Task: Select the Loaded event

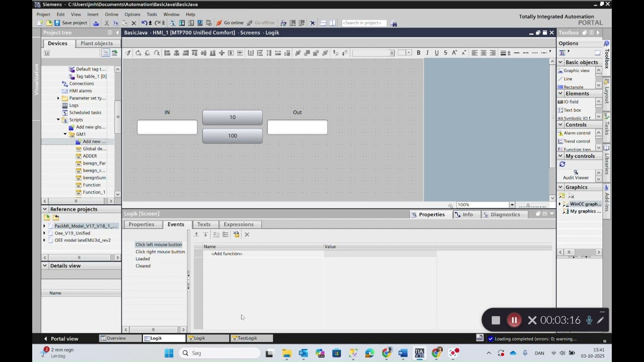Action: click(142, 259)
